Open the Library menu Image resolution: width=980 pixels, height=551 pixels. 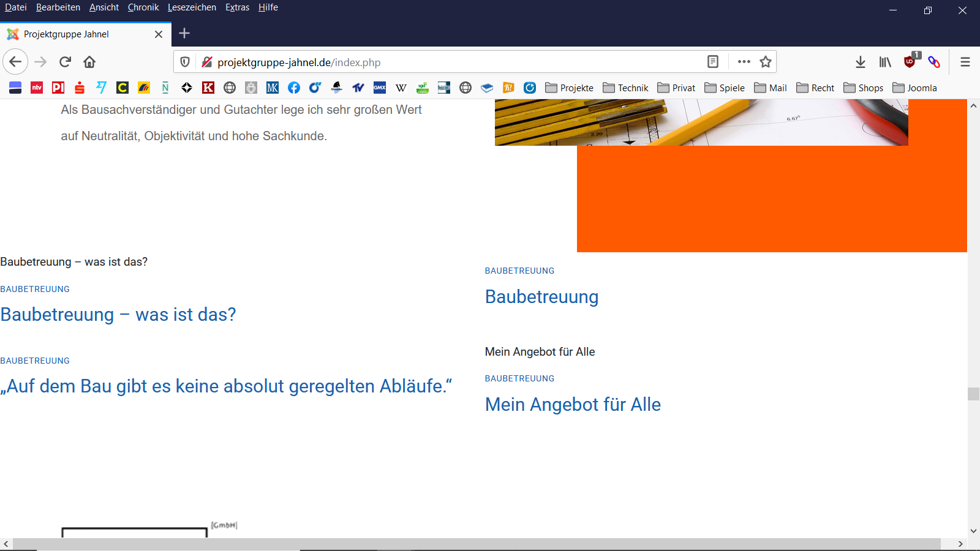tap(885, 62)
